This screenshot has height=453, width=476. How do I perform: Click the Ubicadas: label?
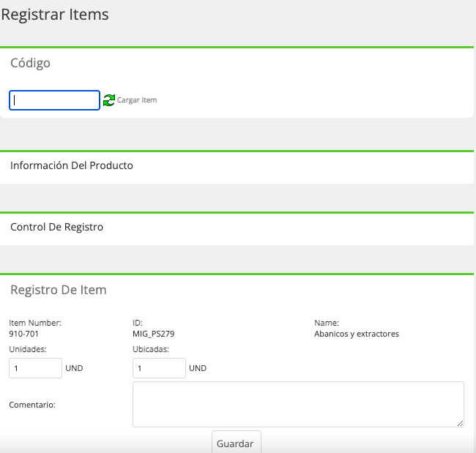[151, 349]
